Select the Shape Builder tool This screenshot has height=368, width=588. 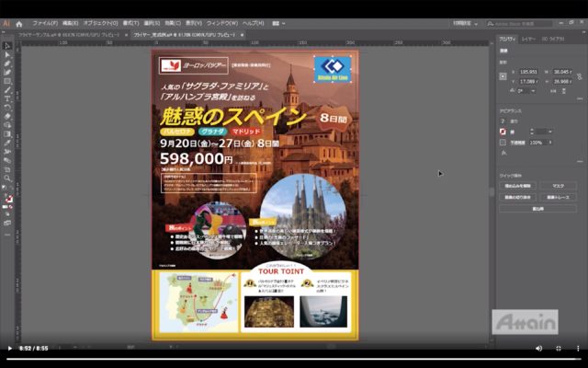(7, 125)
